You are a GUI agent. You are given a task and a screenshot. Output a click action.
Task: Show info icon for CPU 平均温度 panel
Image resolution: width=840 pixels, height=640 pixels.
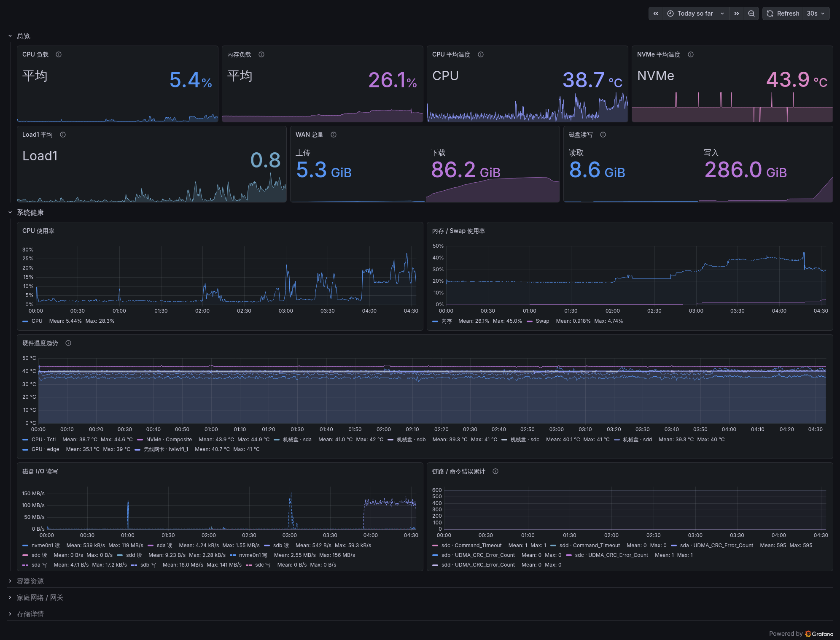point(481,54)
